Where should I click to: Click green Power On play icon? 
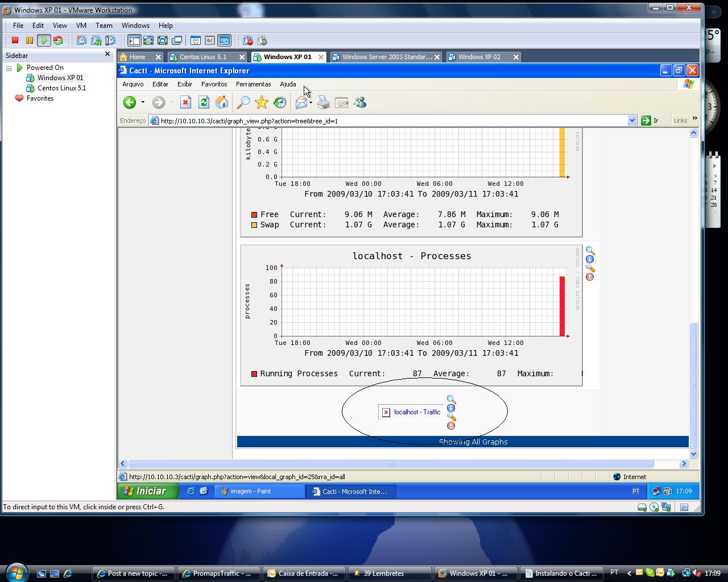(44, 40)
